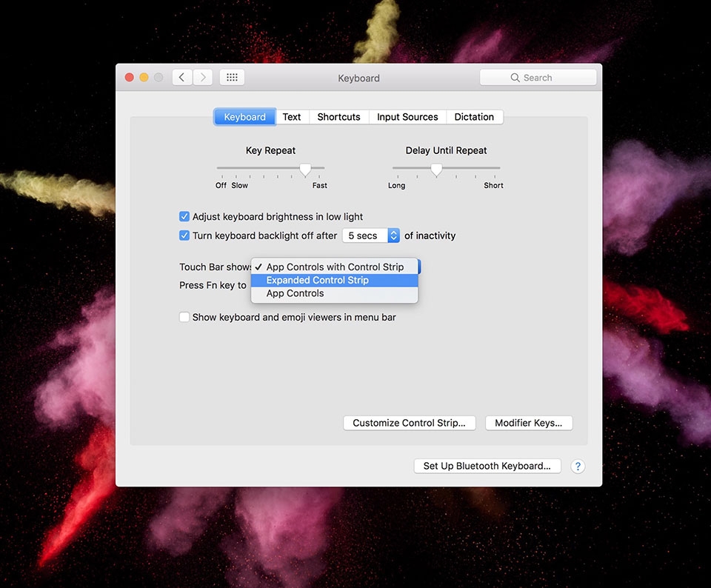Go forward with the right arrow button
Viewport: 711px width, 588px height.
click(203, 78)
